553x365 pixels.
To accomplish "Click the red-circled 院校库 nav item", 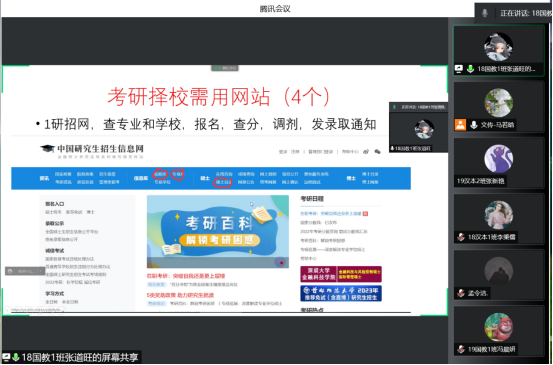I will [x=160, y=174].
